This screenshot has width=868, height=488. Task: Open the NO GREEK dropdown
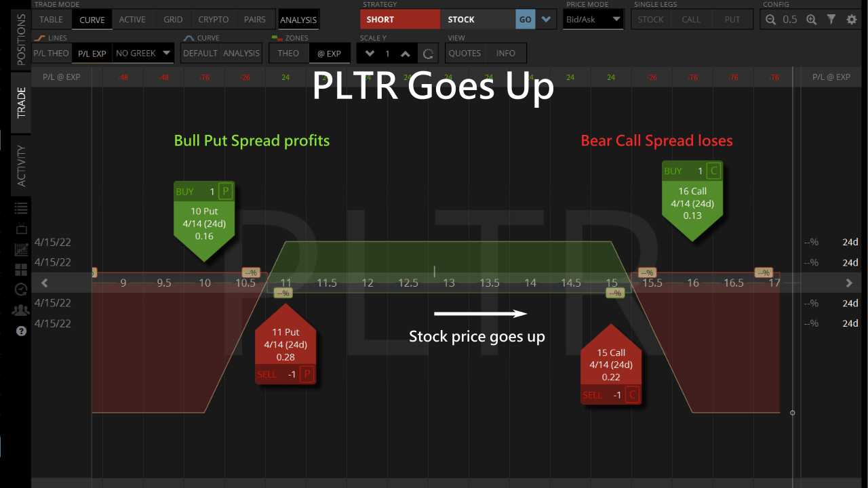point(143,53)
